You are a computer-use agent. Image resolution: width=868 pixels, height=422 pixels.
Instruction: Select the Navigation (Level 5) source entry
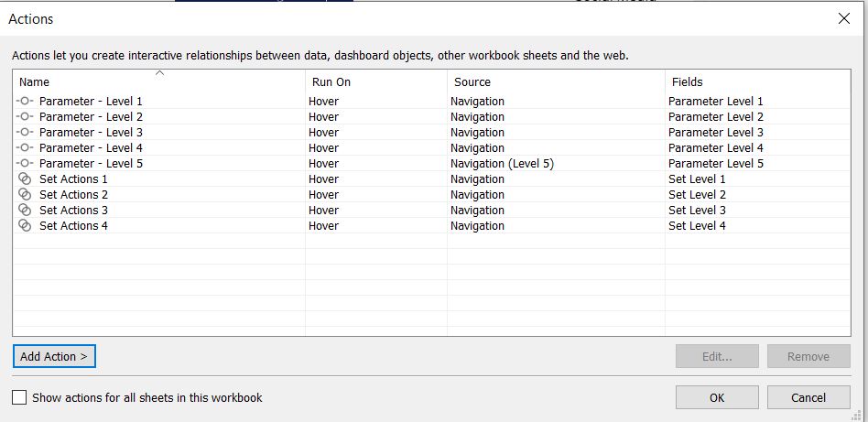[502, 163]
